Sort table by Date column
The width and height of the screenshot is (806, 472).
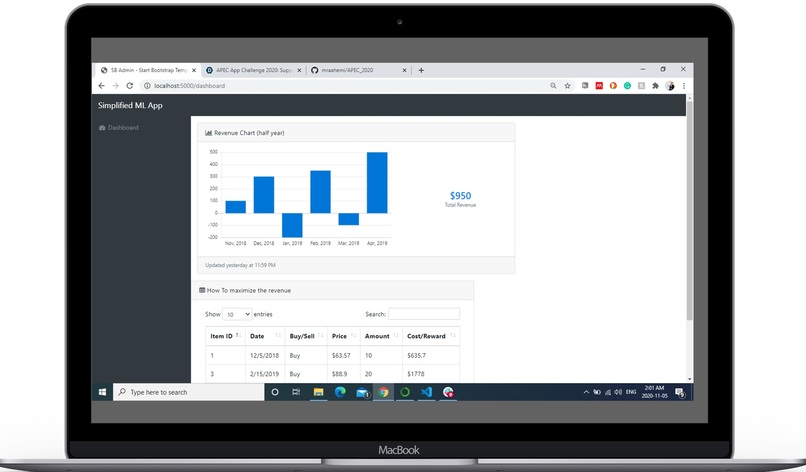pos(265,336)
